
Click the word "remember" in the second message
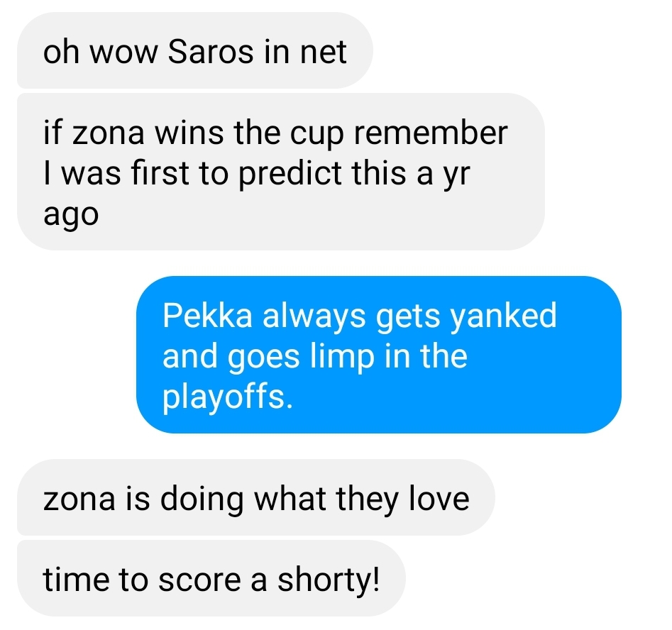pos(431,133)
